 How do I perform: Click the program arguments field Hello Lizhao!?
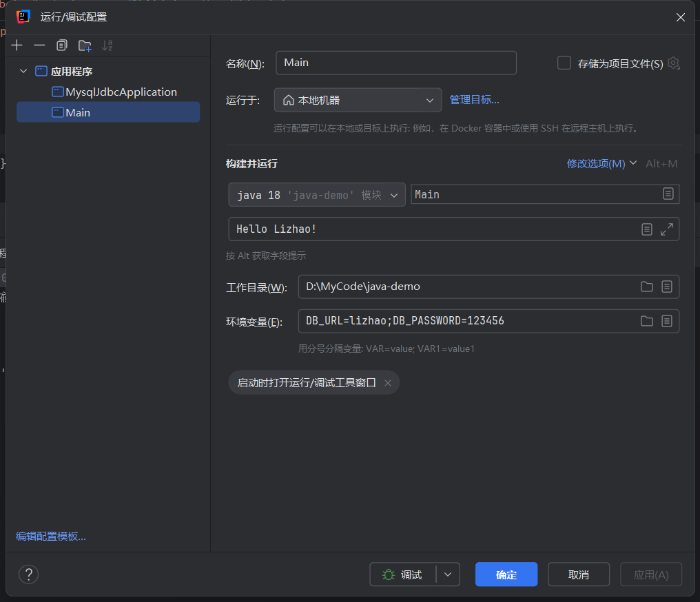point(433,229)
